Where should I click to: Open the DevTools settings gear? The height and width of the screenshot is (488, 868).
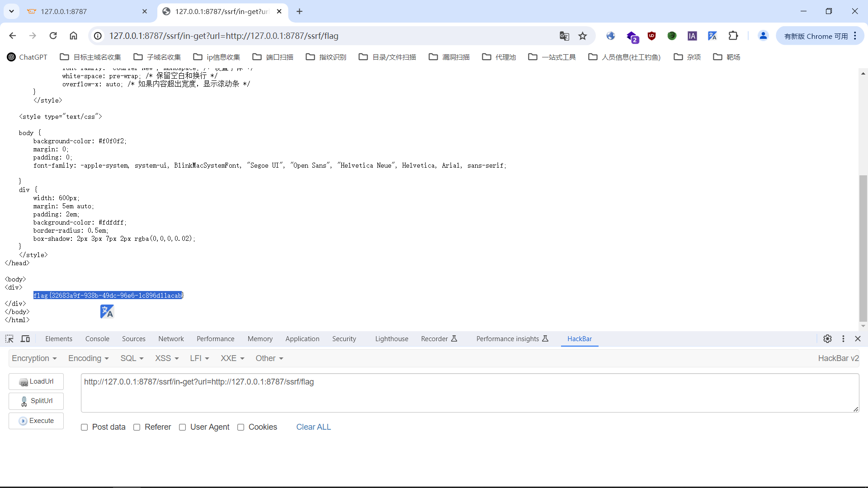(827, 339)
